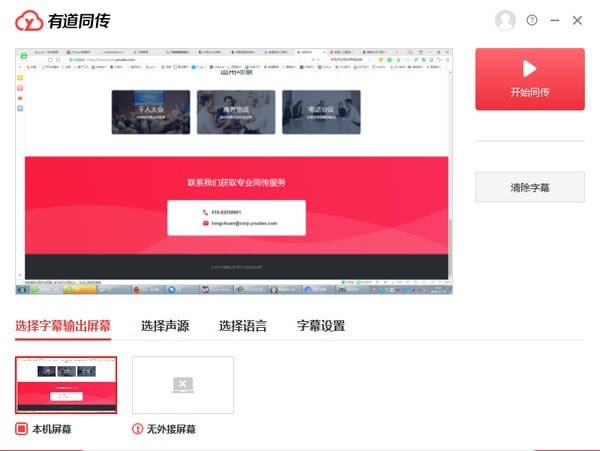The height and width of the screenshot is (451, 600).
Task: Click 商务洽谈 card in preview
Action: (236, 112)
